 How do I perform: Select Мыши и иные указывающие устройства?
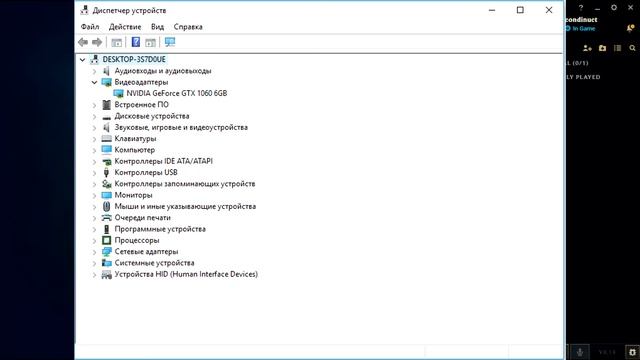tap(185, 207)
